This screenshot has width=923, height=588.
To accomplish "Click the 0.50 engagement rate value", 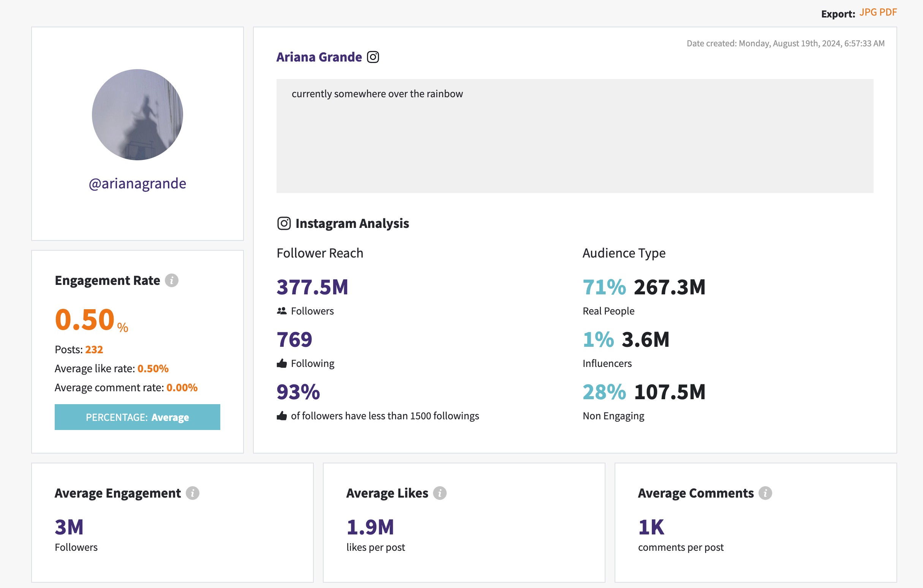I will (x=85, y=320).
